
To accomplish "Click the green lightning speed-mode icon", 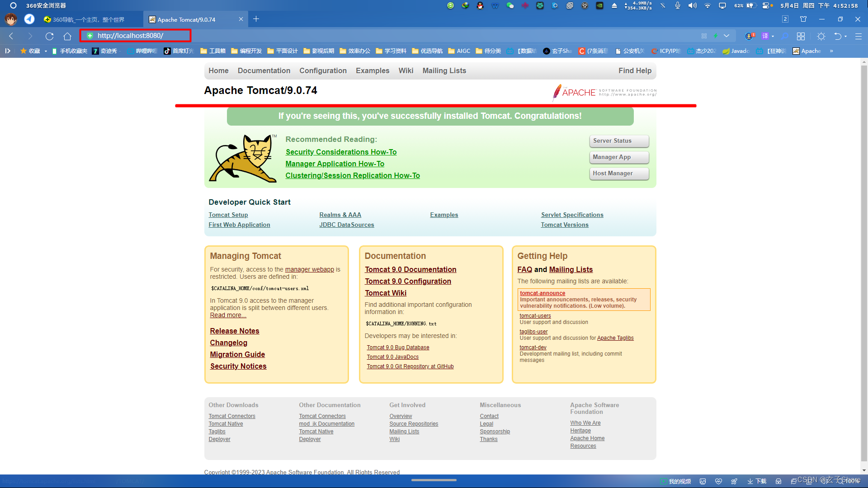I will coord(716,36).
